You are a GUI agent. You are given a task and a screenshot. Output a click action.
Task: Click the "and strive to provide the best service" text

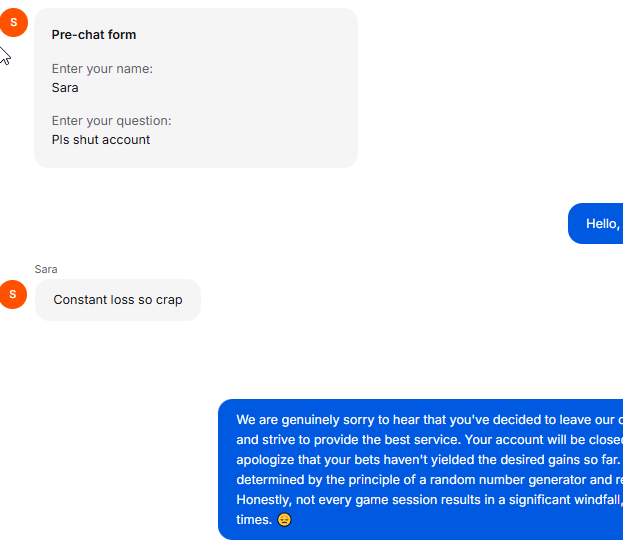[x=349, y=439]
